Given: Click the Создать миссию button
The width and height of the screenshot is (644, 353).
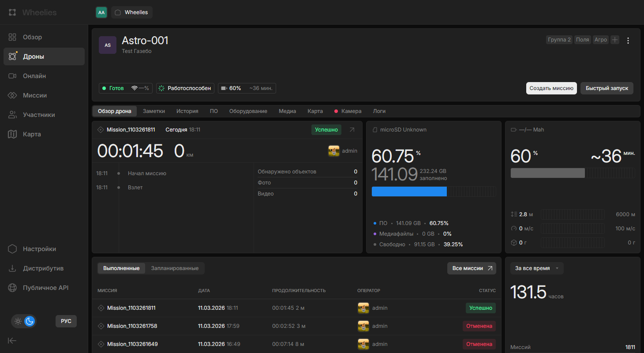Looking at the screenshot, I should (x=551, y=88).
